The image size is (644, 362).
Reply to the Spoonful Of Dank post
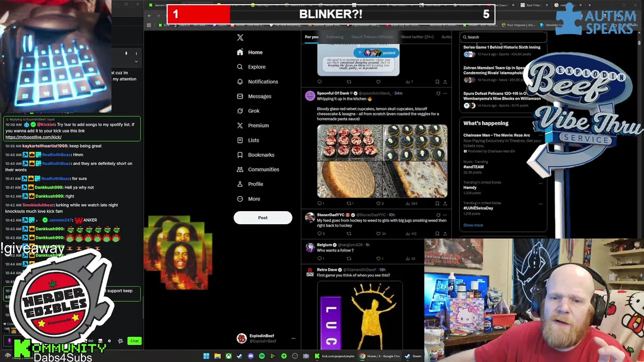(319, 203)
